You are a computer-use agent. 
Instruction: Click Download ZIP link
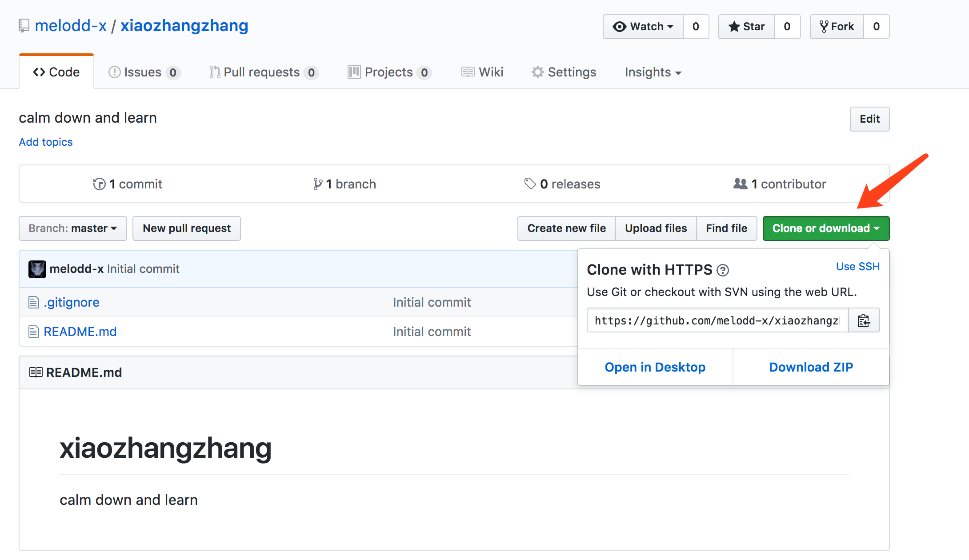[811, 367]
